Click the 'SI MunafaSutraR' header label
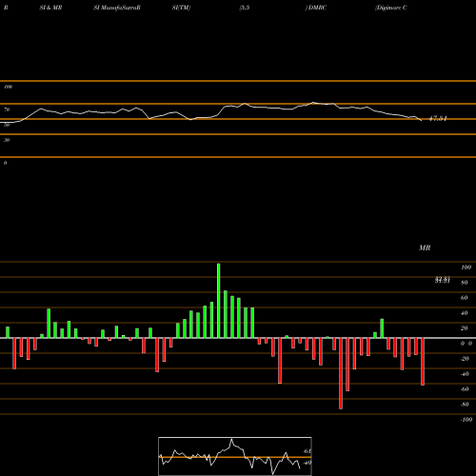The height and width of the screenshot is (476, 476). (x=117, y=8)
